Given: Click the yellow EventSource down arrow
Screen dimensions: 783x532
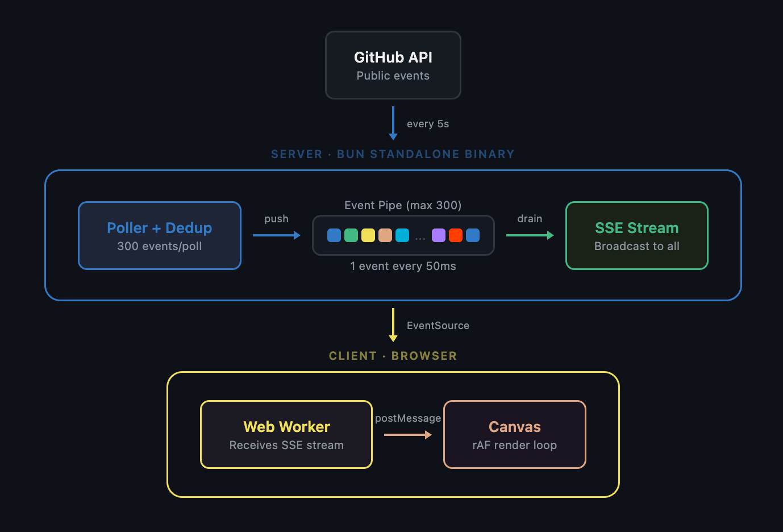Looking at the screenshot, I should [x=393, y=325].
